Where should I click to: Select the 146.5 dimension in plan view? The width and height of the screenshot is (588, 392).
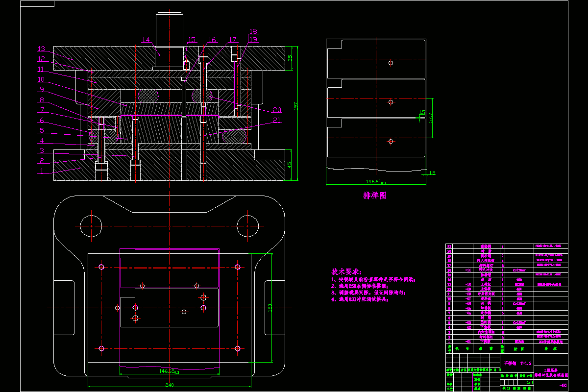coord(168,371)
